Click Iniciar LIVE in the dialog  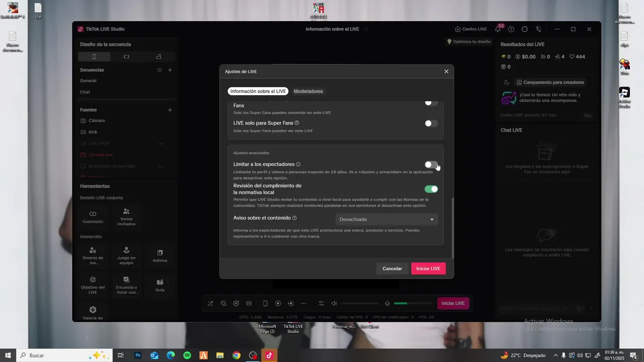point(428,268)
